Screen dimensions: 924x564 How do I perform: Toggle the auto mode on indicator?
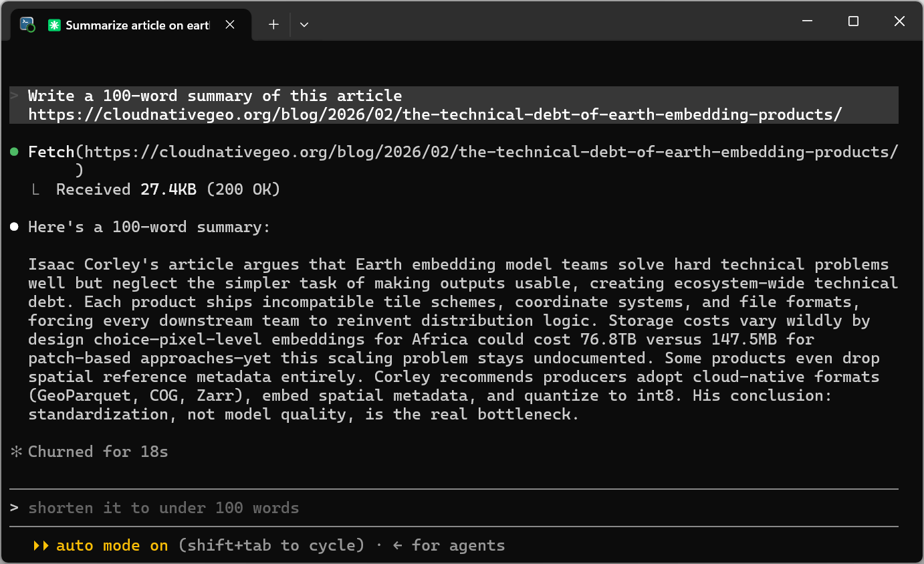coord(112,545)
